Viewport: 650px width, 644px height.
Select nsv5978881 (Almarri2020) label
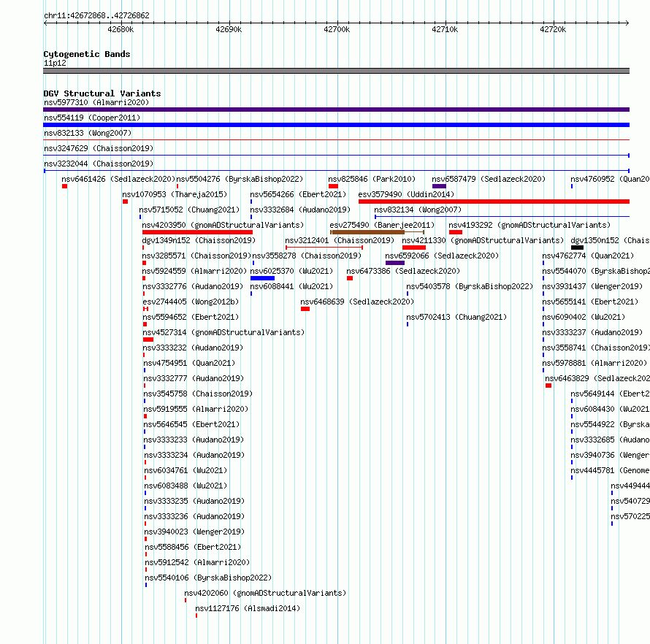click(x=594, y=363)
